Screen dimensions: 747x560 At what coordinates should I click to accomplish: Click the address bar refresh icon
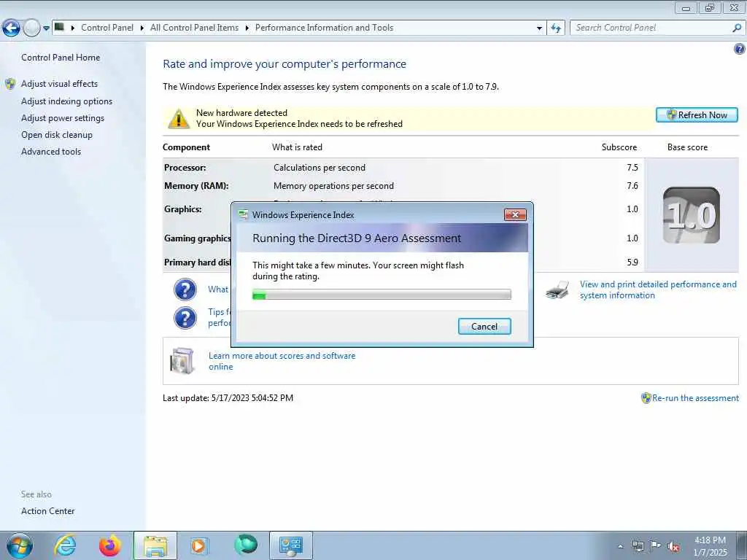(x=556, y=28)
